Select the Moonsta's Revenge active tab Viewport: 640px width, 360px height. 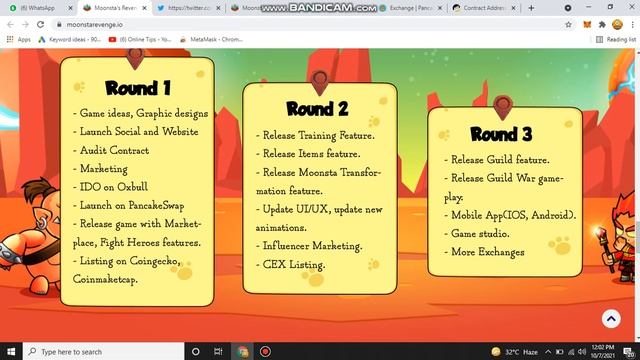(x=114, y=8)
